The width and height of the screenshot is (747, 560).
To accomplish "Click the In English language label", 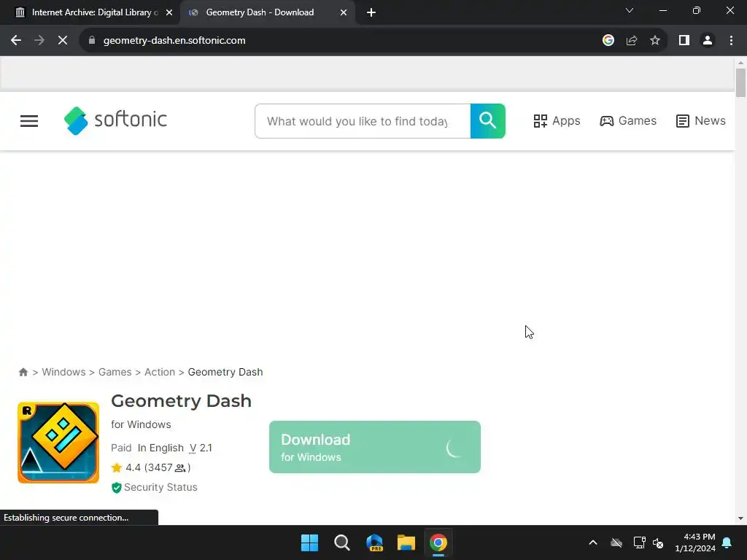I will (160, 448).
